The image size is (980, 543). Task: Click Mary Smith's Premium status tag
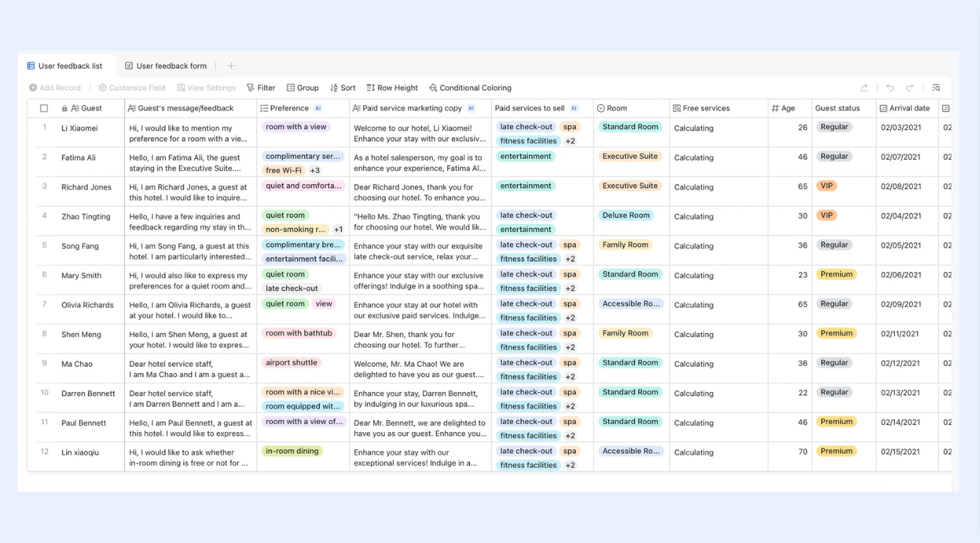click(x=837, y=275)
